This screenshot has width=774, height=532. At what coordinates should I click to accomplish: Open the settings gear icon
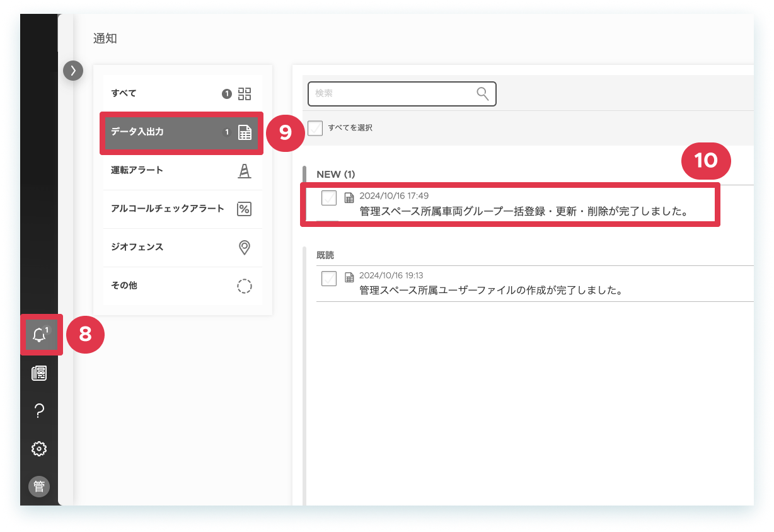pyautogui.click(x=39, y=449)
